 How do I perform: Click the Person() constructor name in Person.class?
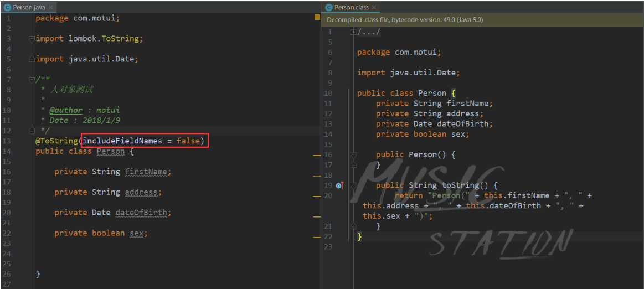(423, 155)
